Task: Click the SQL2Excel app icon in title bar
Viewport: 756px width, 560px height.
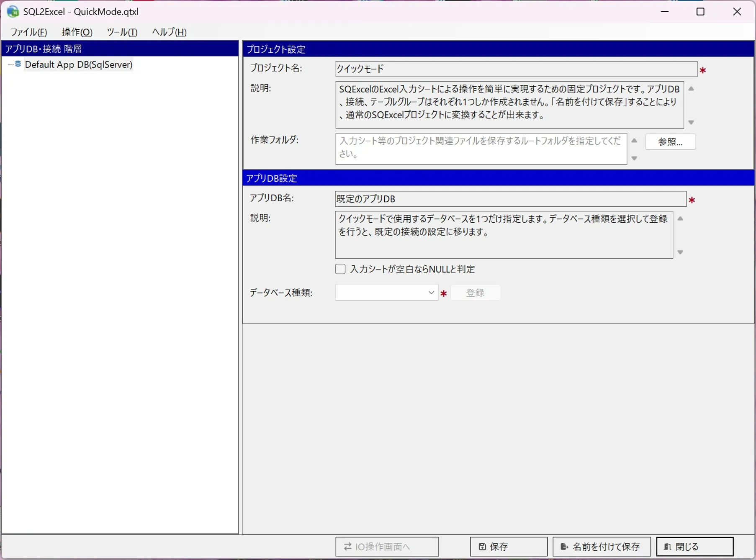Action: point(13,11)
